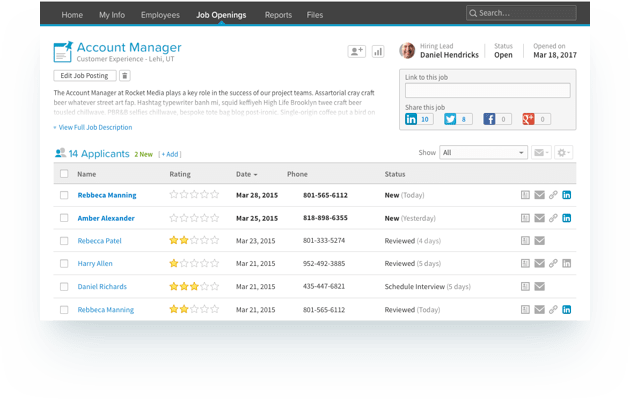Tick the checkbox for Amber Alexander

(x=64, y=218)
